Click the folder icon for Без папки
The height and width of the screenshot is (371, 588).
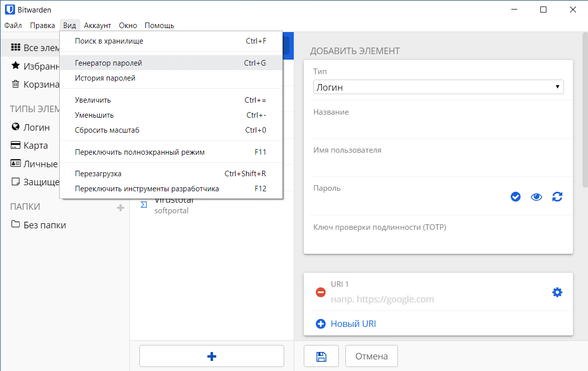pyautogui.click(x=16, y=224)
